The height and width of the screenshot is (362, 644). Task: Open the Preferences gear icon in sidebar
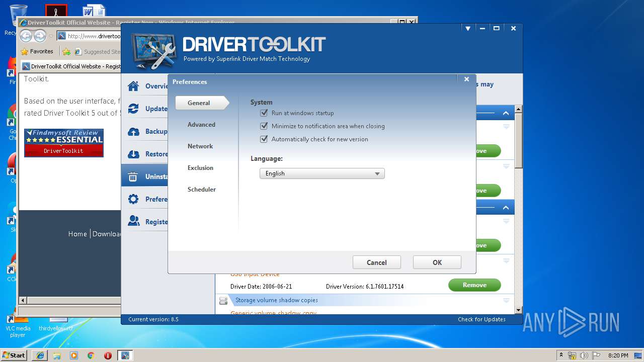click(133, 199)
